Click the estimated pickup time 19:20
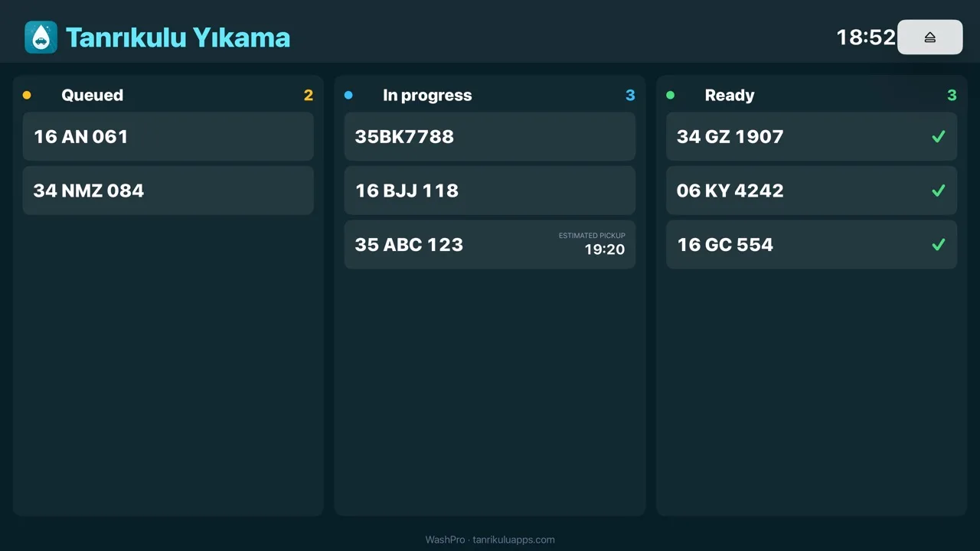Image resolution: width=980 pixels, height=551 pixels. (605, 249)
